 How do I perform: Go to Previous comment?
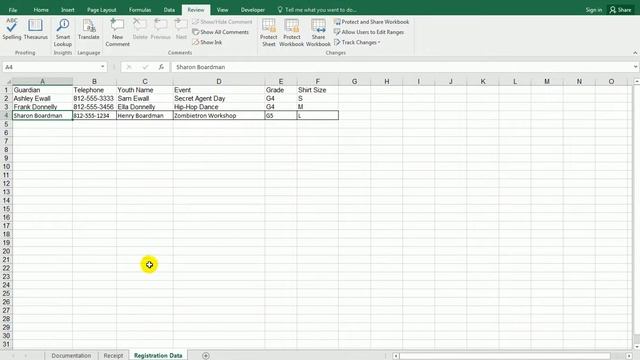coord(160,29)
